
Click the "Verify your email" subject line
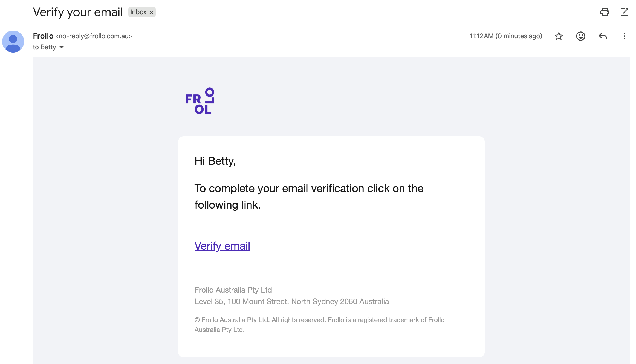(78, 12)
